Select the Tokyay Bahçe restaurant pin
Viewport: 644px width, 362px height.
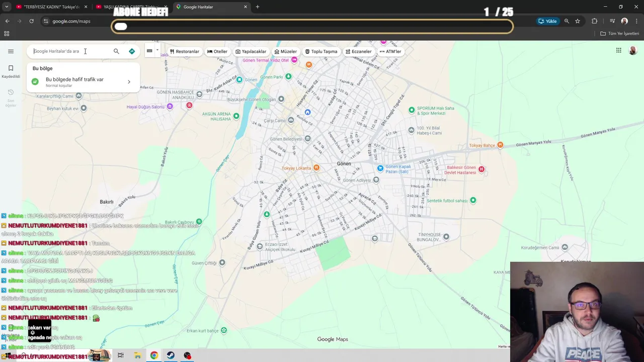click(x=500, y=145)
